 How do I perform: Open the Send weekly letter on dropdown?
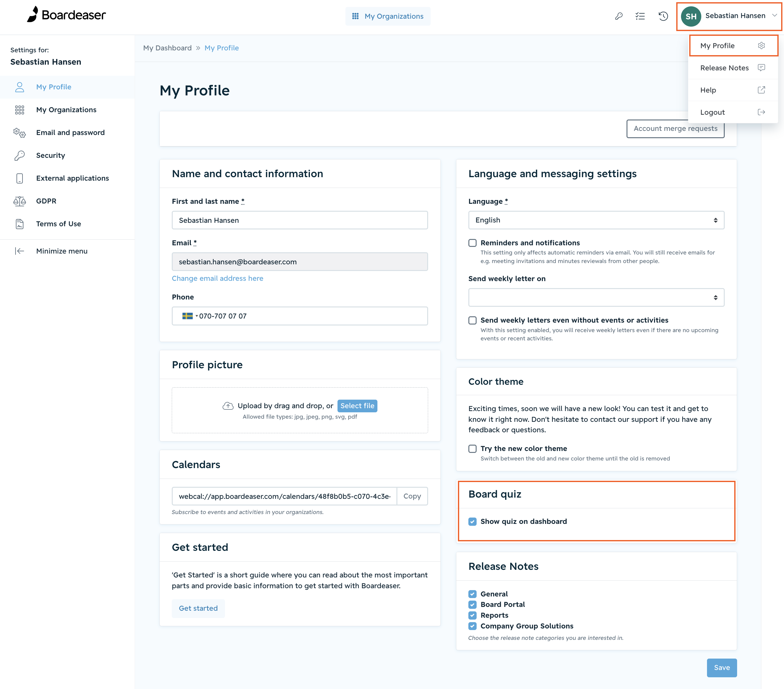point(596,297)
